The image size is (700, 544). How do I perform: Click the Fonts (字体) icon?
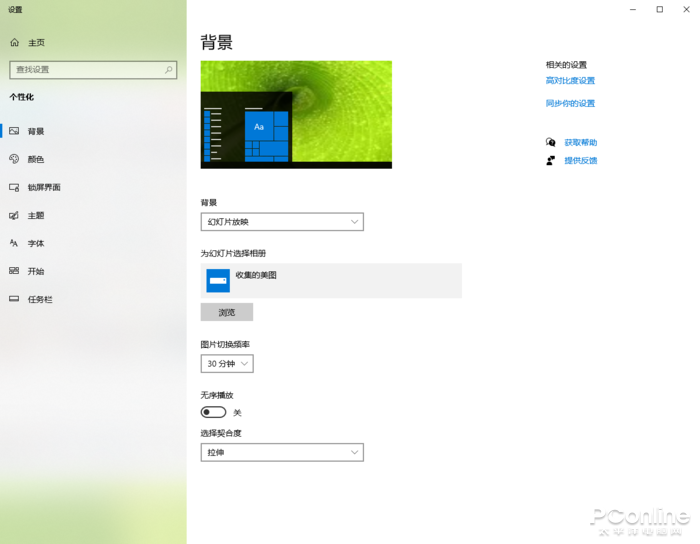(14, 243)
